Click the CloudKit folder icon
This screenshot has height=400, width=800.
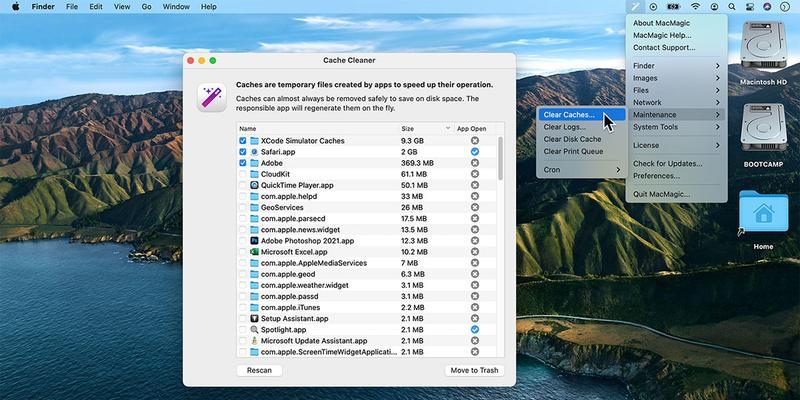point(254,174)
